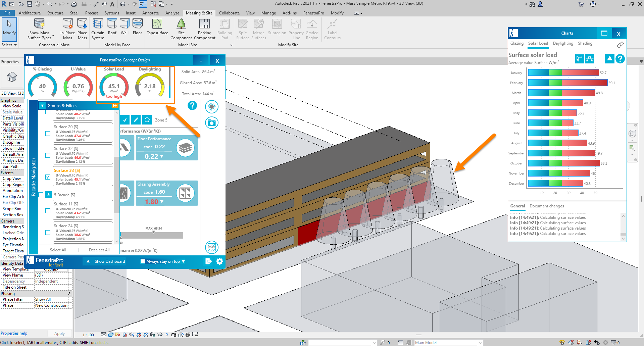Screen dimensions: 644x346
Task: Click the Glazing Assembly window icon
Action: tap(186, 193)
